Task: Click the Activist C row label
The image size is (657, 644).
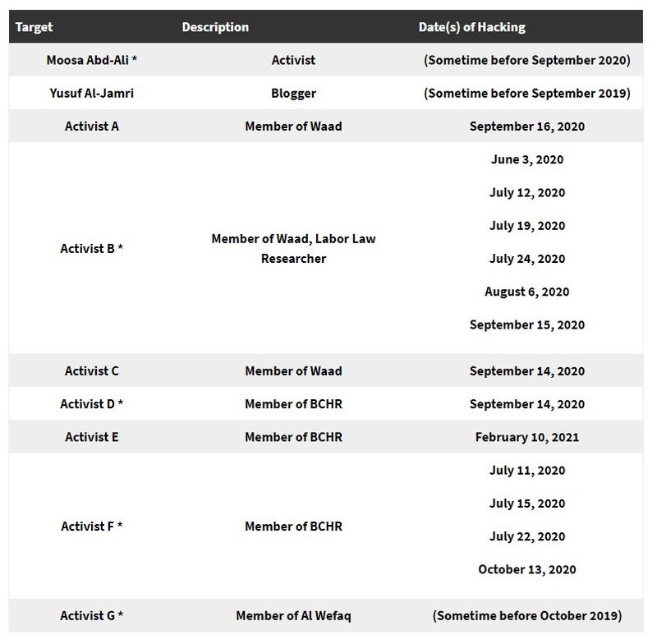Action: point(92,370)
